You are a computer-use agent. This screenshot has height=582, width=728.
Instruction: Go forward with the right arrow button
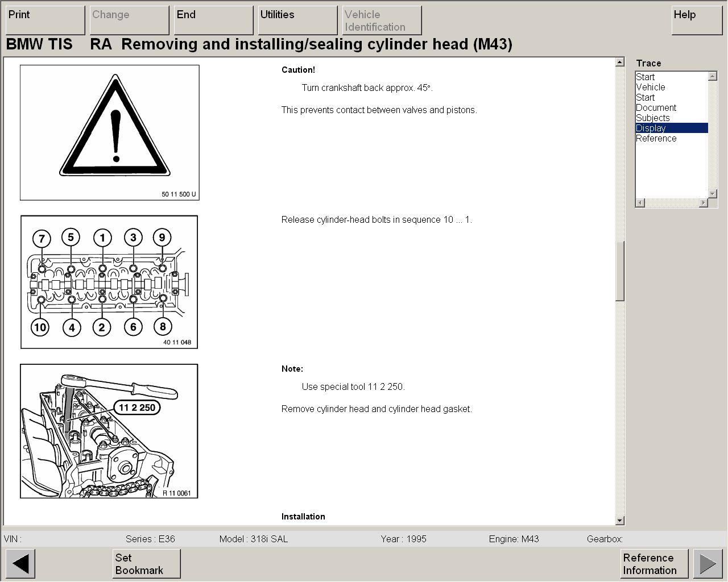pyautogui.click(x=708, y=564)
